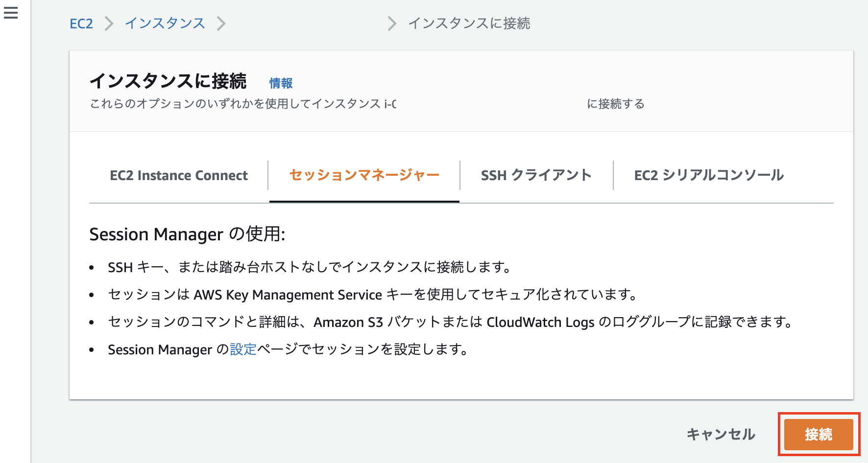Open the SSH クライアント tab
This screenshot has width=868, height=463.
(x=536, y=175)
